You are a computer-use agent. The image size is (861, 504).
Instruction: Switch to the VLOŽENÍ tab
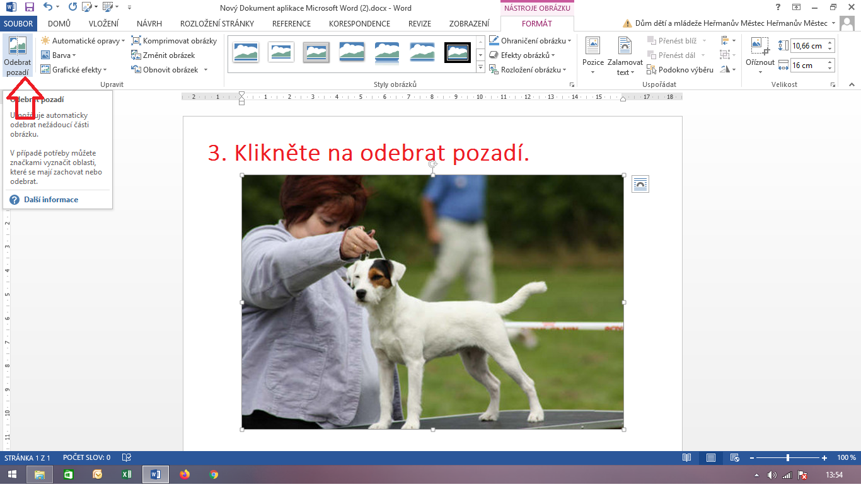pos(103,24)
